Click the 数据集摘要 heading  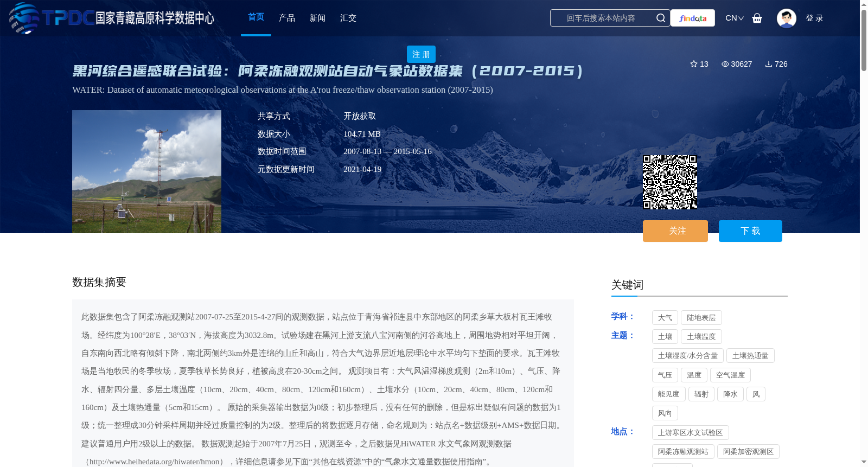point(99,282)
